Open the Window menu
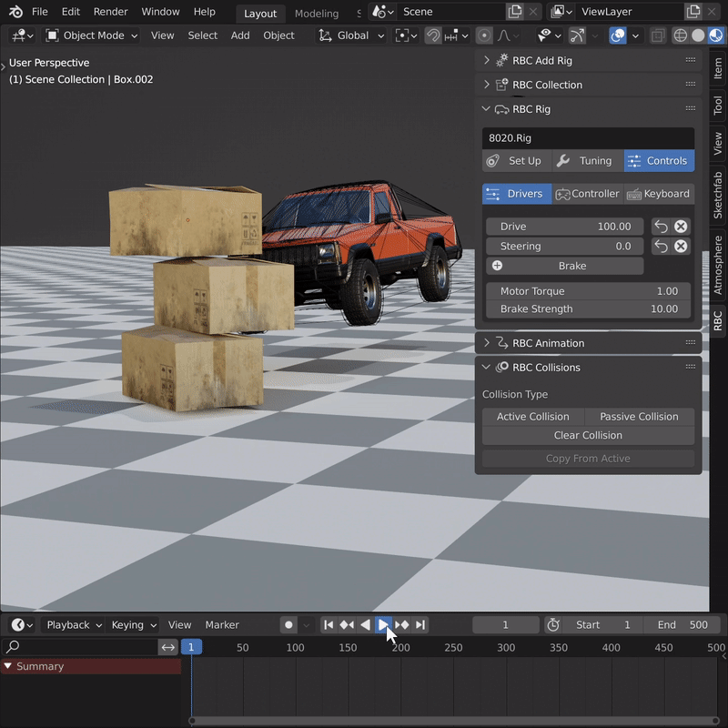 point(161,12)
